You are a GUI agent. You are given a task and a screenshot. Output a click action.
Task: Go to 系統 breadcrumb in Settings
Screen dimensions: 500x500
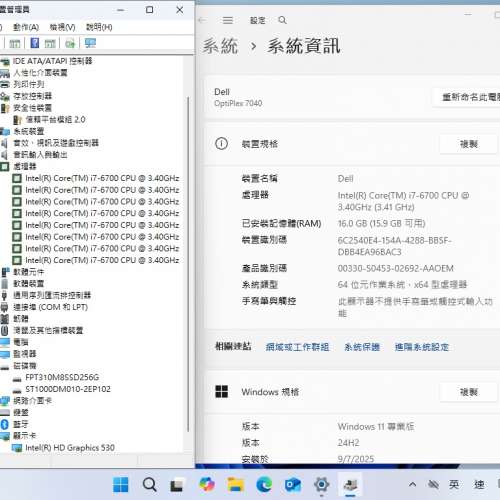click(x=220, y=46)
